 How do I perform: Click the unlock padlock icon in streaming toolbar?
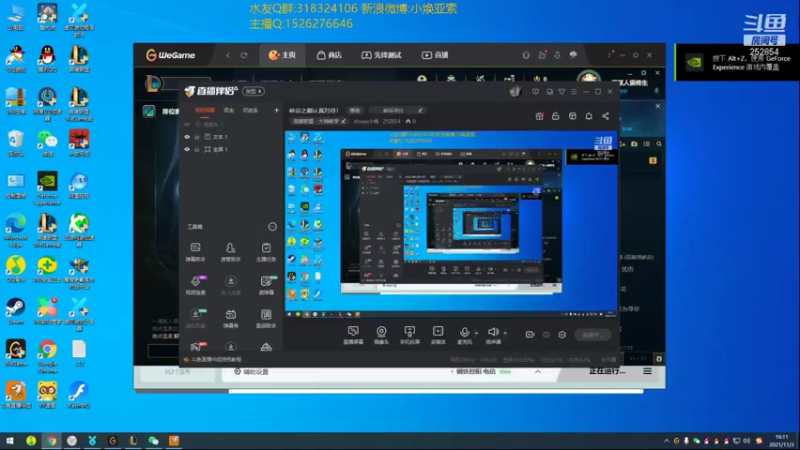556,116
